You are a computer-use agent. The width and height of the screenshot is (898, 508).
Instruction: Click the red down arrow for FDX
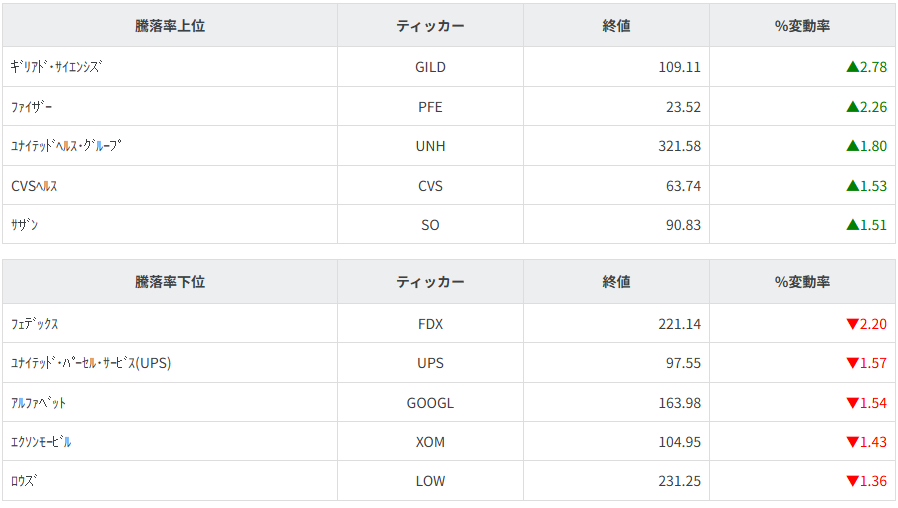852,324
